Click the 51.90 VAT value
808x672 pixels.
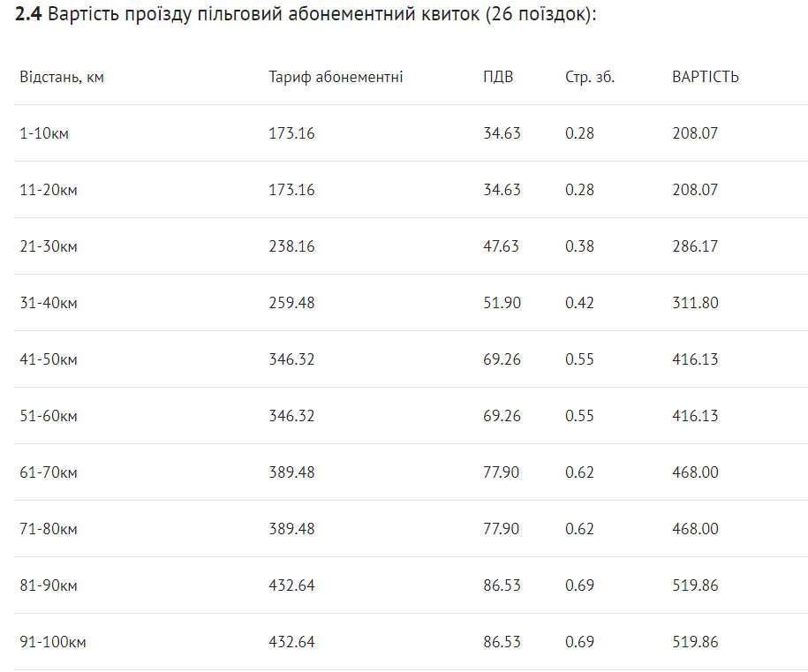502,303
